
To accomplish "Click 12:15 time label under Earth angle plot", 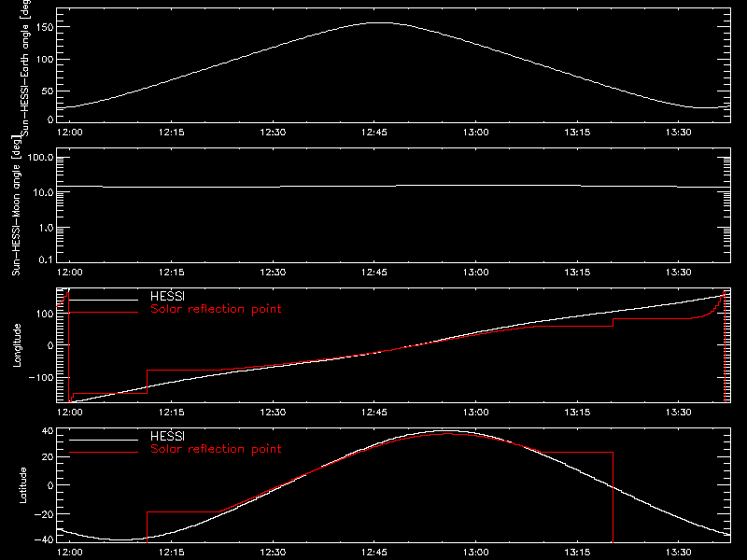I will 171,132.
